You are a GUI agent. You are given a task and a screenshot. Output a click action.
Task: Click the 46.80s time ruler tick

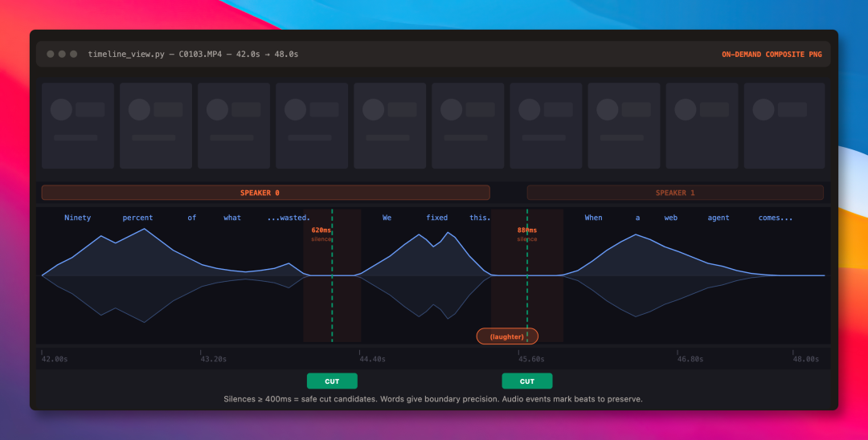point(690,359)
